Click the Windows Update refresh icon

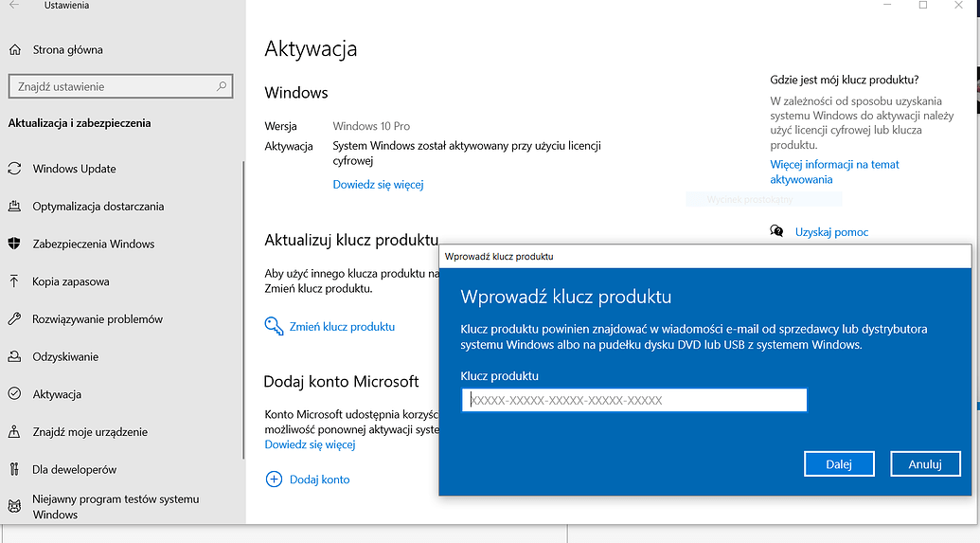14,169
